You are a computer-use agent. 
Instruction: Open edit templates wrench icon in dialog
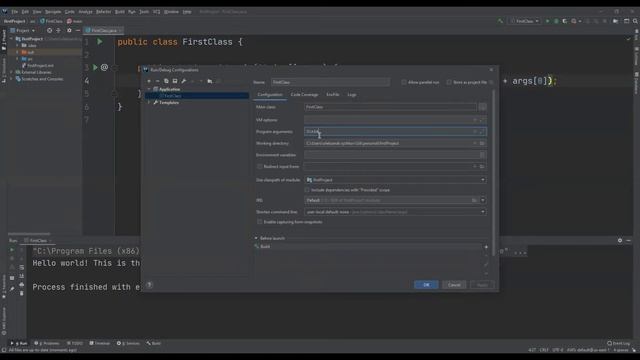click(184, 81)
